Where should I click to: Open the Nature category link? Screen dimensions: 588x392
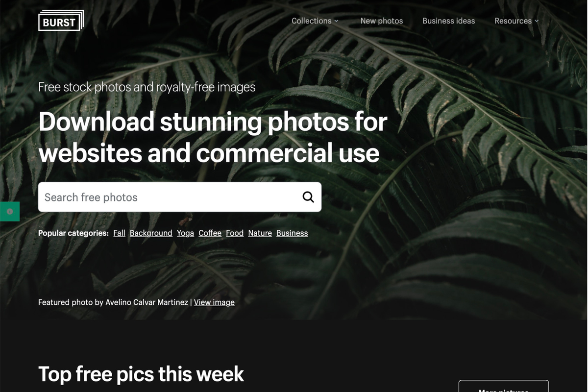(x=260, y=233)
